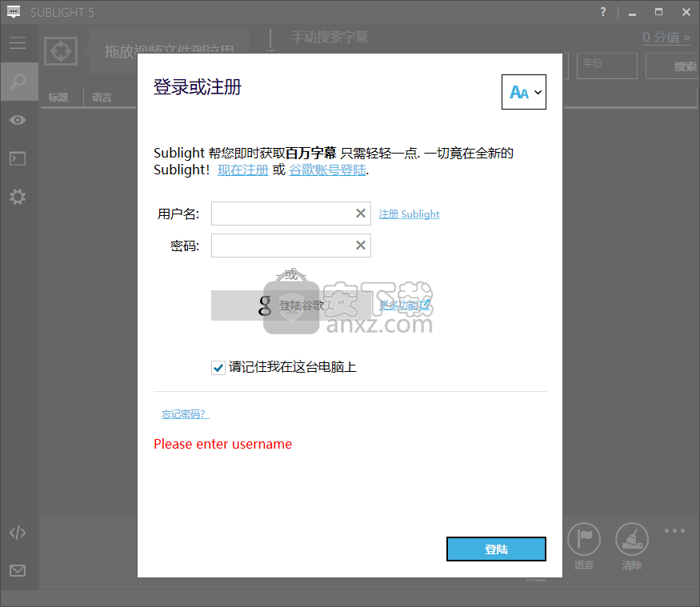Clear the username field with its X

[361, 214]
